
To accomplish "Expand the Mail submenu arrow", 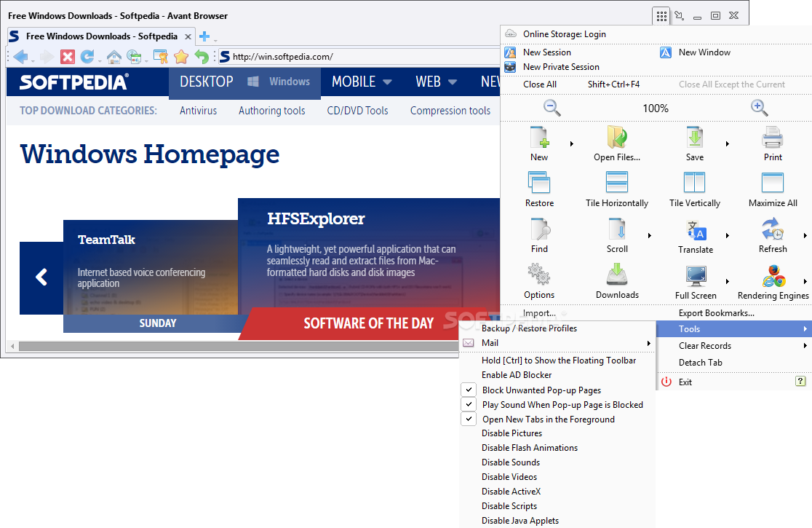I will point(648,343).
